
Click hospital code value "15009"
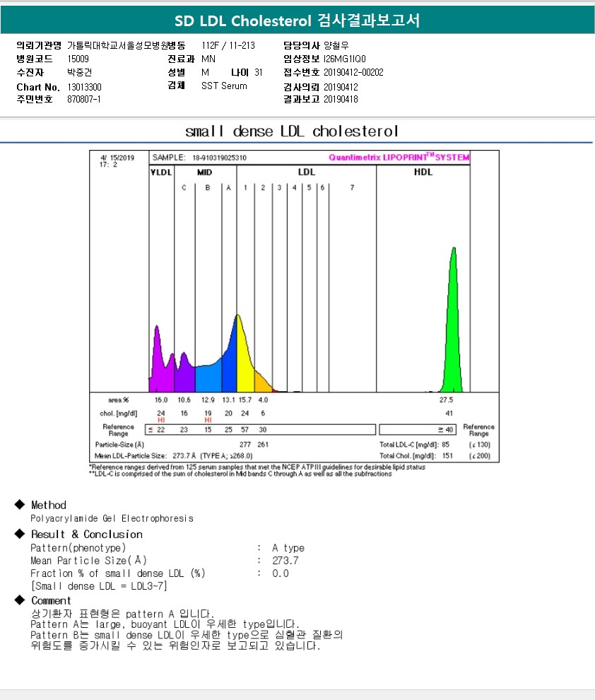tap(78, 59)
